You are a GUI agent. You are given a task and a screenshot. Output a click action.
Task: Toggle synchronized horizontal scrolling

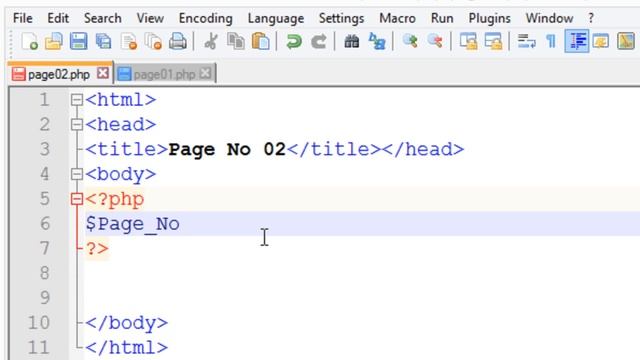[493, 42]
